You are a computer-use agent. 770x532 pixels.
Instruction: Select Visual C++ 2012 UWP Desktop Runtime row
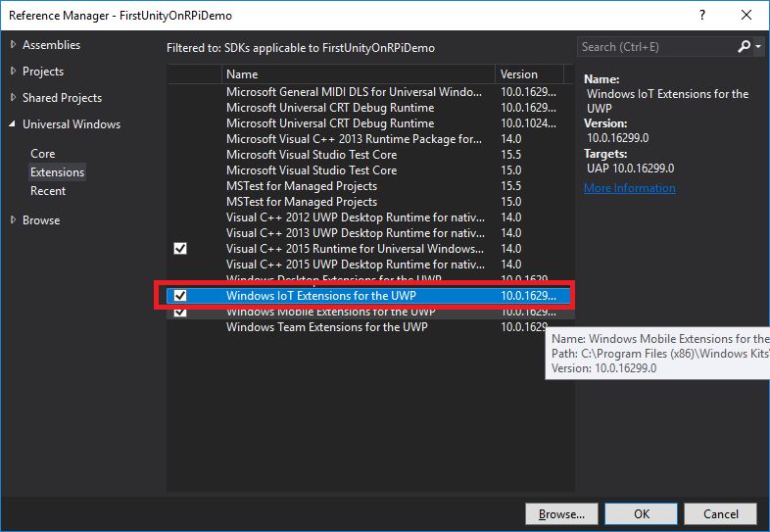(x=370, y=218)
